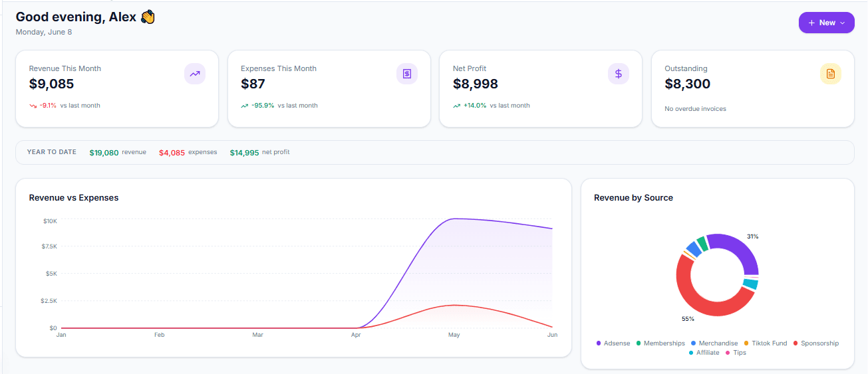
Task: Toggle Merchandise legend item
Action: (714, 343)
